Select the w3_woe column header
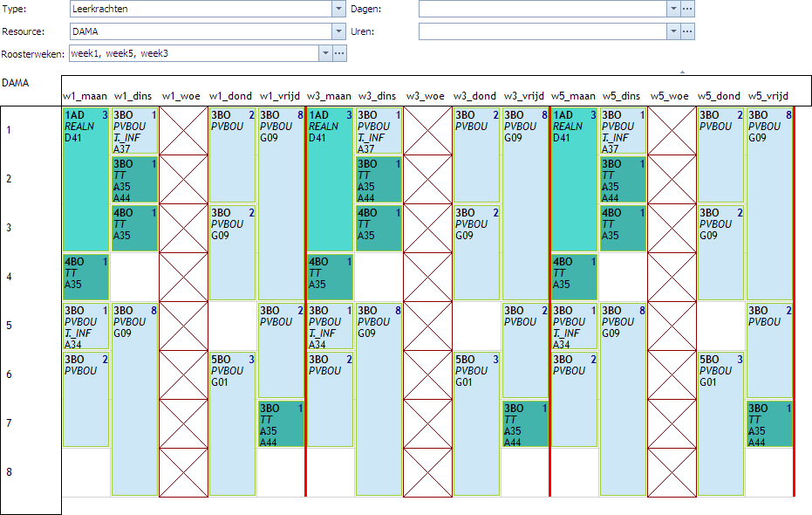 425,96
